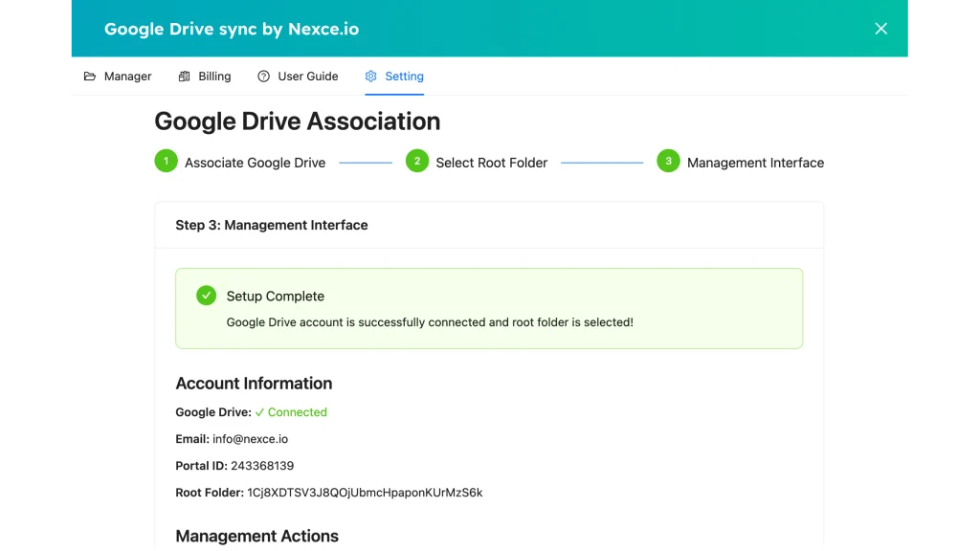Open the User Guide tab label
The width and height of the screenshot is (980, 551).
coord(307,77)
